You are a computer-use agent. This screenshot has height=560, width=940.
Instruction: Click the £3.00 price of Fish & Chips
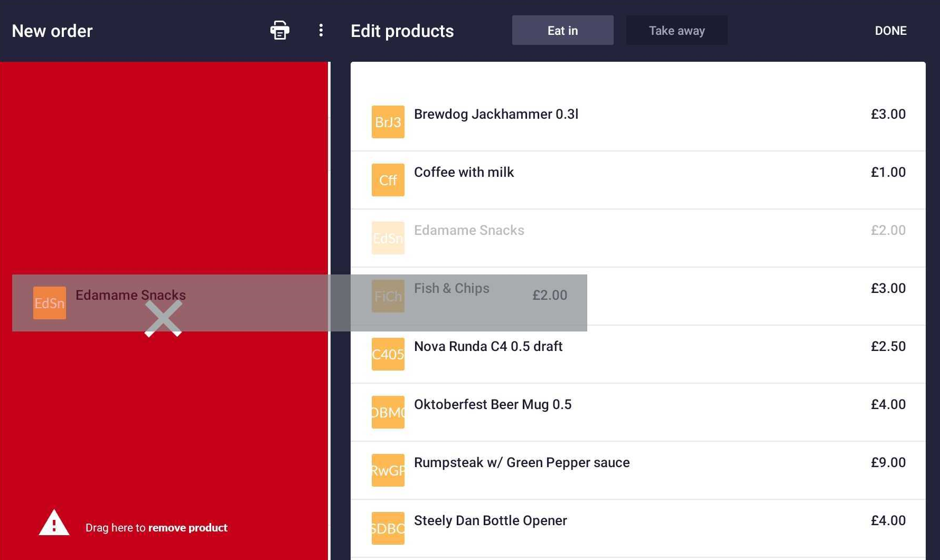point(888,288)
